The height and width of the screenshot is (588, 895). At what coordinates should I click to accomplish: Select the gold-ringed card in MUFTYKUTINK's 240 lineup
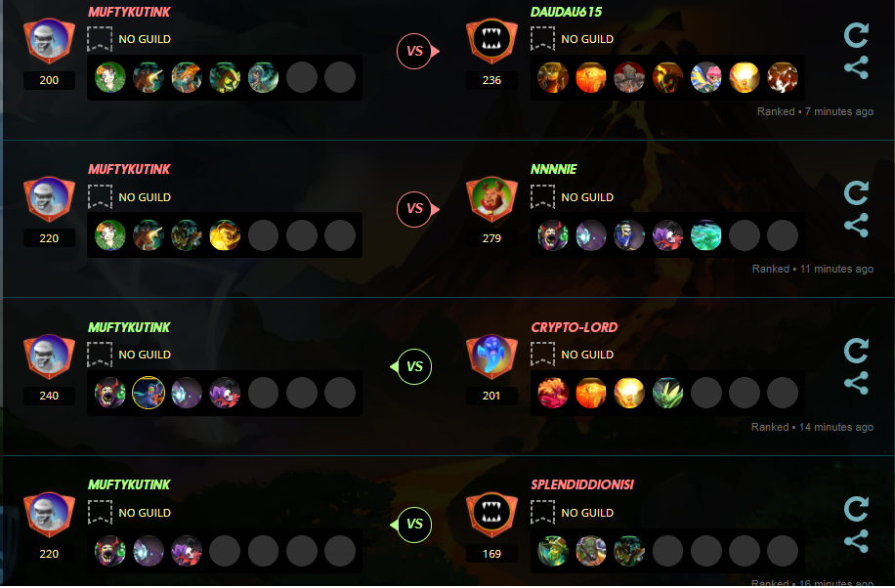149,393
